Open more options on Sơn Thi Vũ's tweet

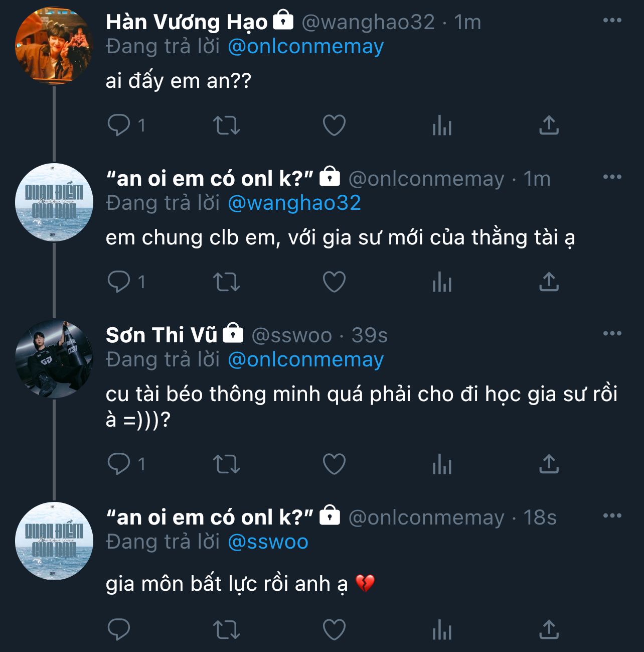pyautogui.click(x=612, y=334)
